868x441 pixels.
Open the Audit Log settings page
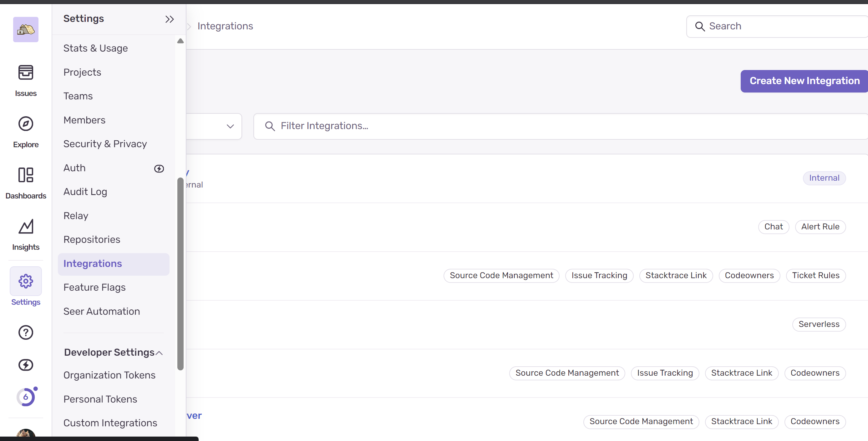(85, 192)
